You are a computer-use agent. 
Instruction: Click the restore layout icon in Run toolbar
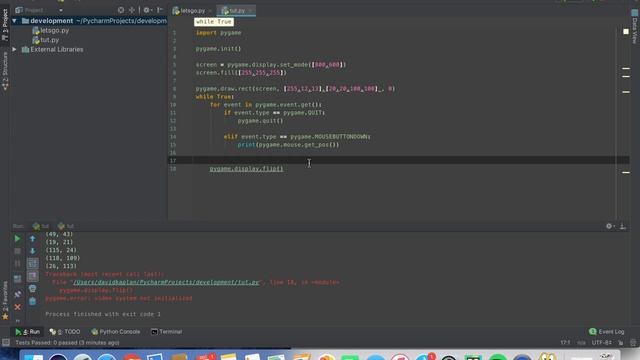[17, 279]
